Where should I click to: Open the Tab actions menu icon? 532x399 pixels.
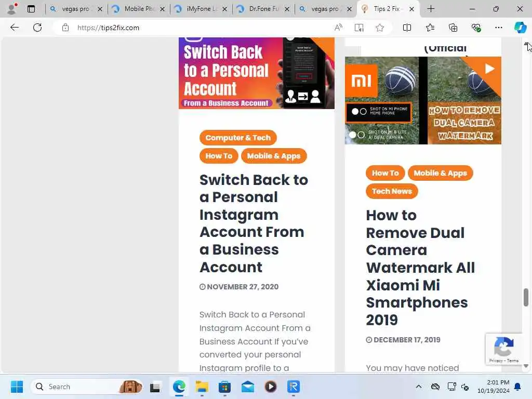[31, 9]
